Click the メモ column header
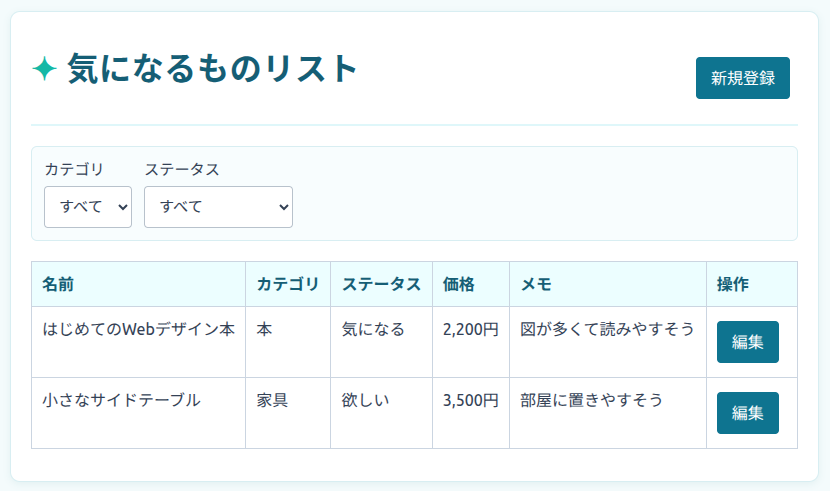 [x=608, y=284]
